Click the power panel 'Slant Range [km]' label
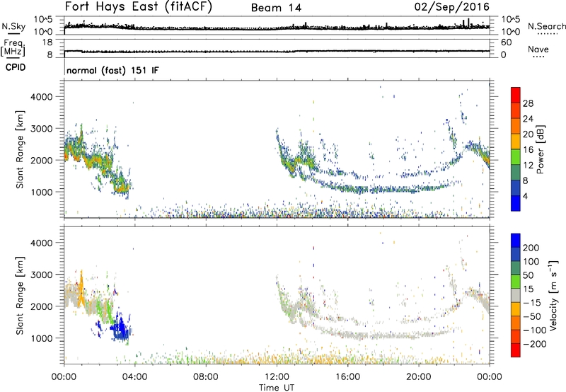The height and width of the screenshot is (392, 566). [20, 149]
